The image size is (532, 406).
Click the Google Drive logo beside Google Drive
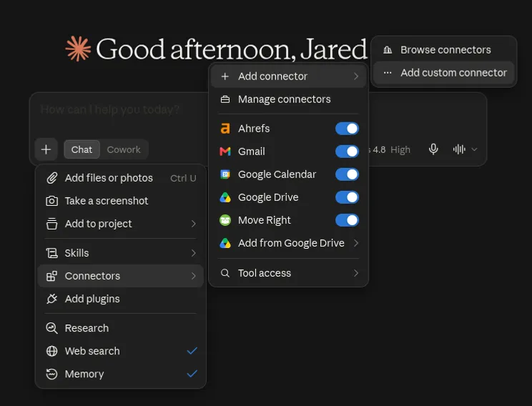[225, 197]
